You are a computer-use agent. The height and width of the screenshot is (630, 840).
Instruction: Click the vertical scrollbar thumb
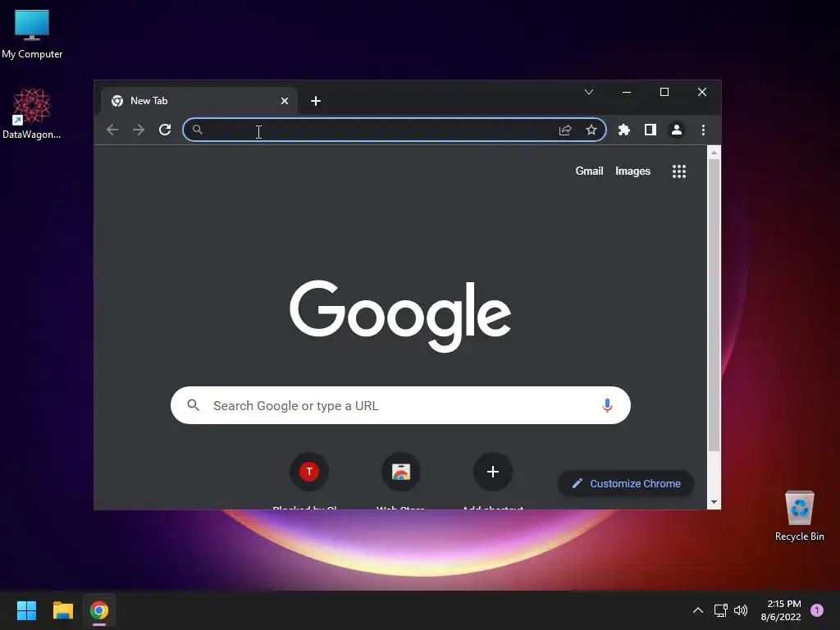714,305
